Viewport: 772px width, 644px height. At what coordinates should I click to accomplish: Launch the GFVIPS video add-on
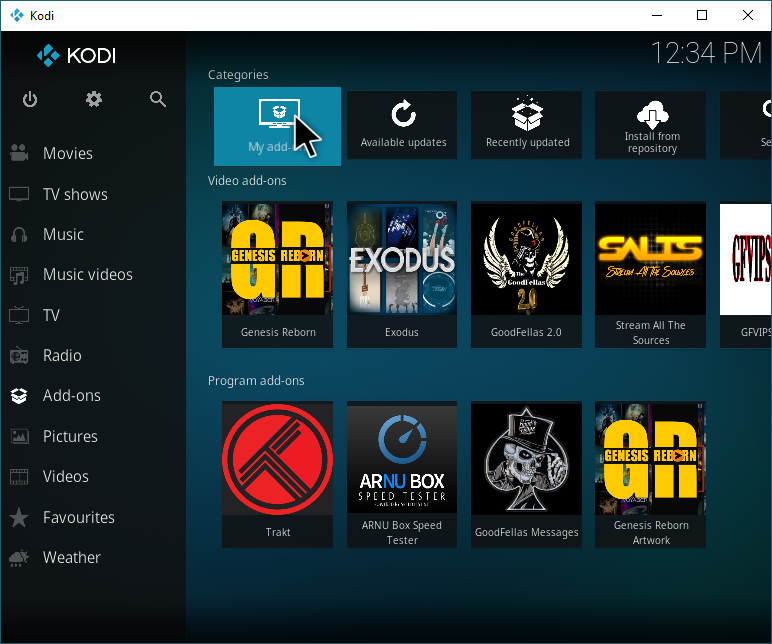click(x=745, y=275)
